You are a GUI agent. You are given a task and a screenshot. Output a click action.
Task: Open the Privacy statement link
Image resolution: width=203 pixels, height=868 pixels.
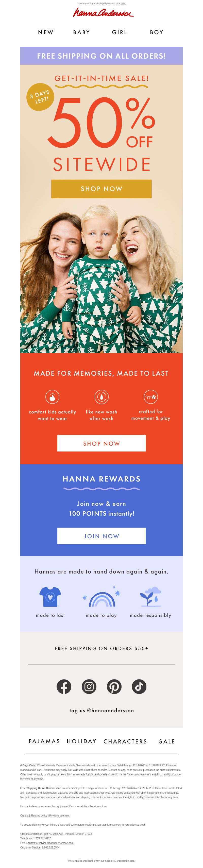59,815
